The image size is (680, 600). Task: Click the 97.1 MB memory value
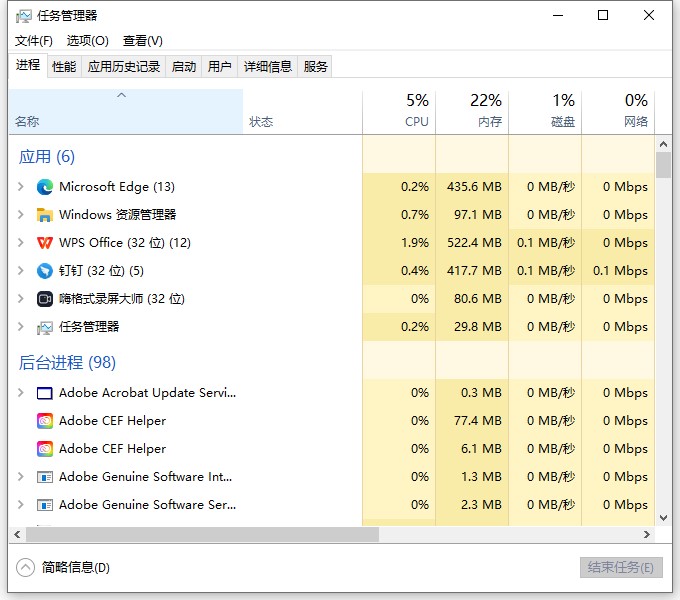point(478,215)
